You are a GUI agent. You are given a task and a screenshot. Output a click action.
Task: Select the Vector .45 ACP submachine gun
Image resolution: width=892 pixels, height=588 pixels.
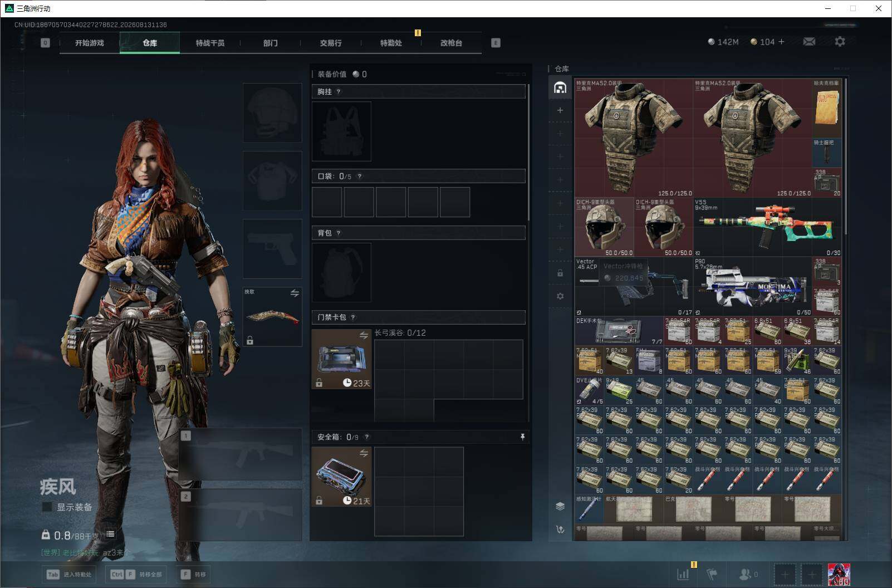tap(634, 287)
